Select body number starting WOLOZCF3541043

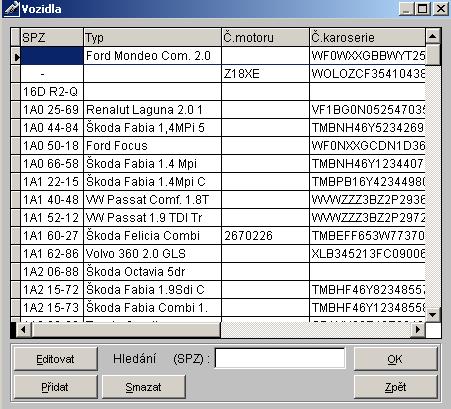[x=367, y=74]
